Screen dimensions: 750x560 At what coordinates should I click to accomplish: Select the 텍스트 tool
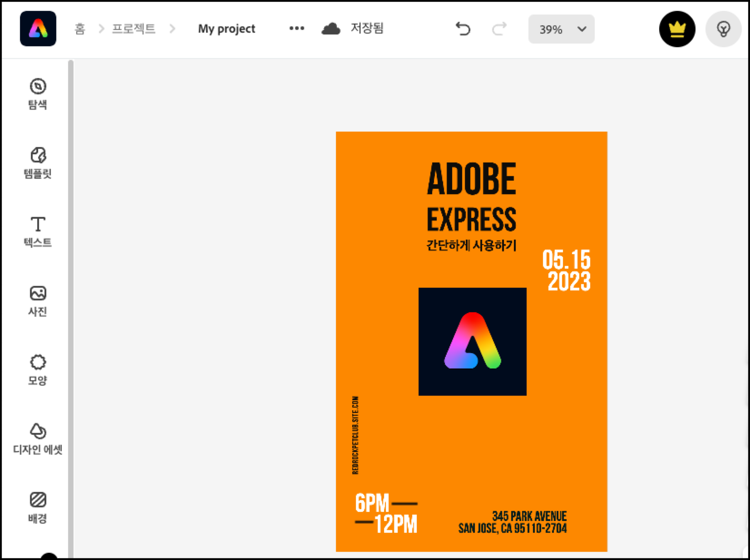point(38,232)
